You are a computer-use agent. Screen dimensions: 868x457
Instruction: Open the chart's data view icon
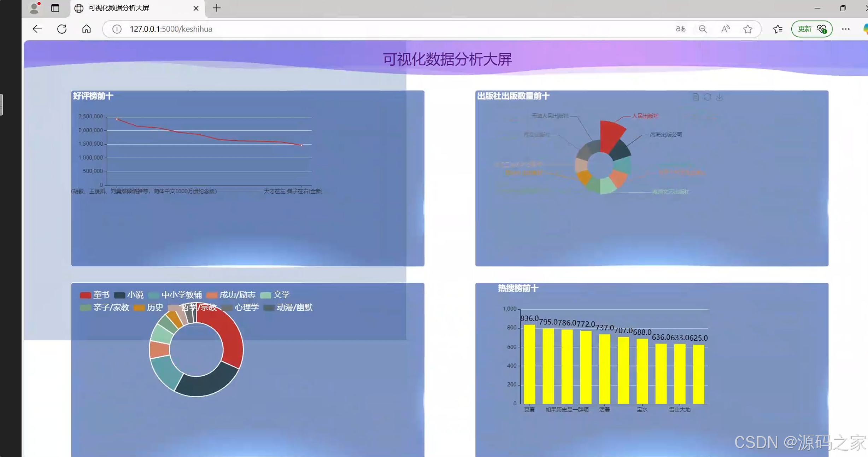coord(696,97)
